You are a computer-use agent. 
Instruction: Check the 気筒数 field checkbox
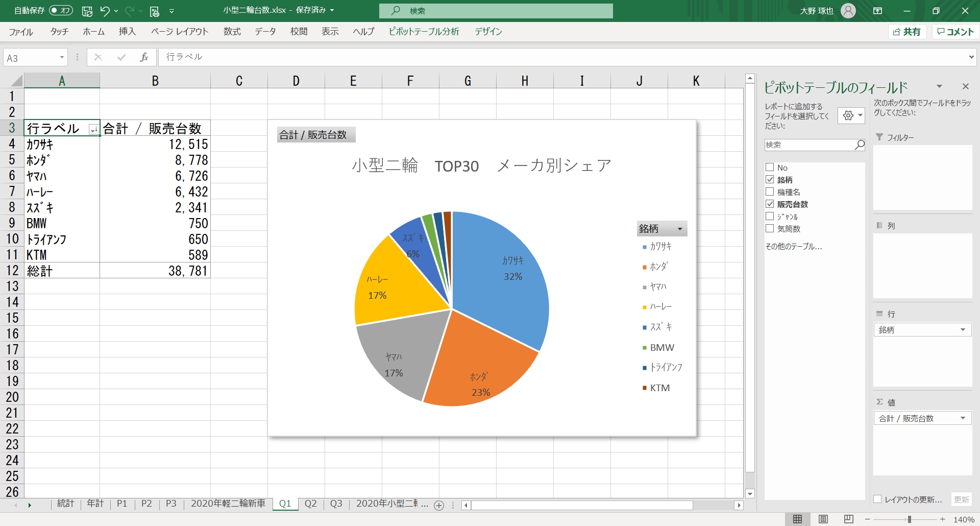[x=770, y=228]
